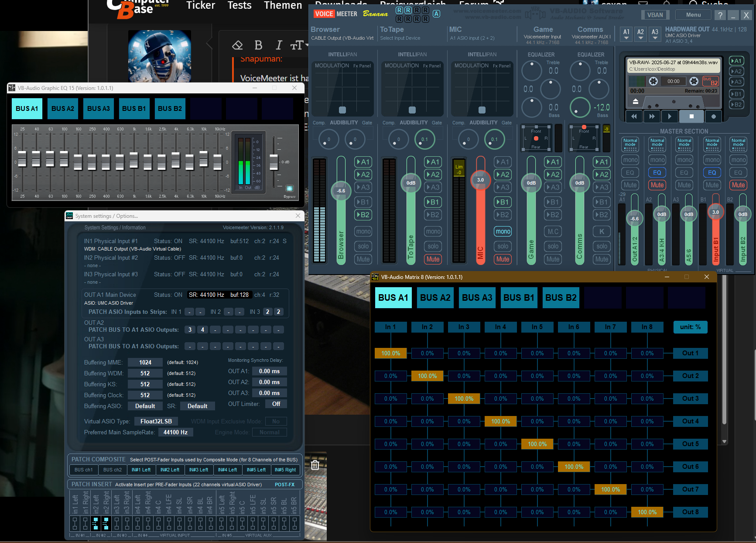This screenshot has width=756, height=543.
Task: Toggle recorder playback to the A1 bus
Action: [x=737, y=61]
